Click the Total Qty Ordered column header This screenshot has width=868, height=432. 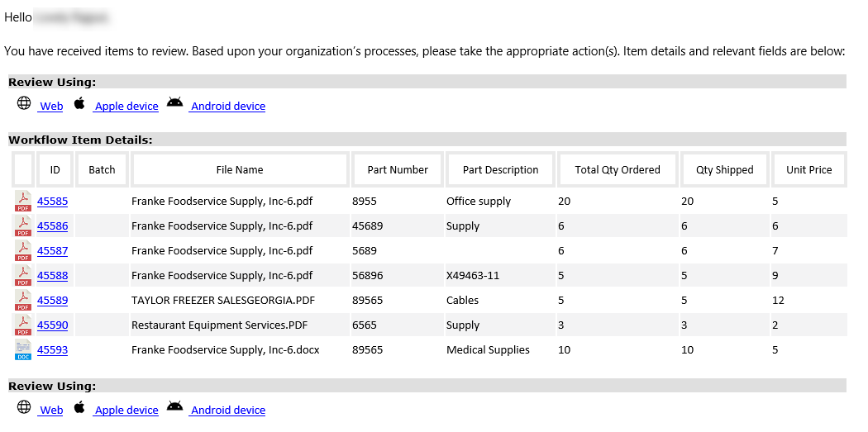[x=618, y=170]
